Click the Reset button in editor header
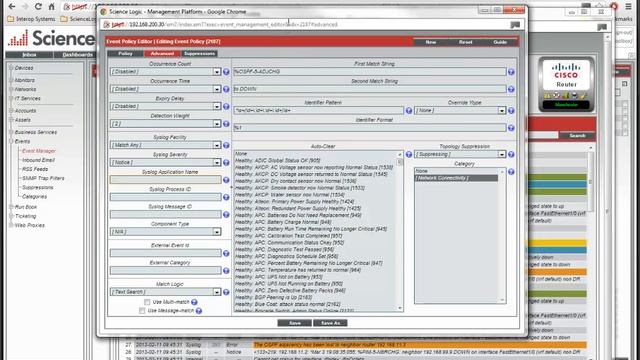Image resolution: width=640 pixels, height=360 pixels. (465, 42)
